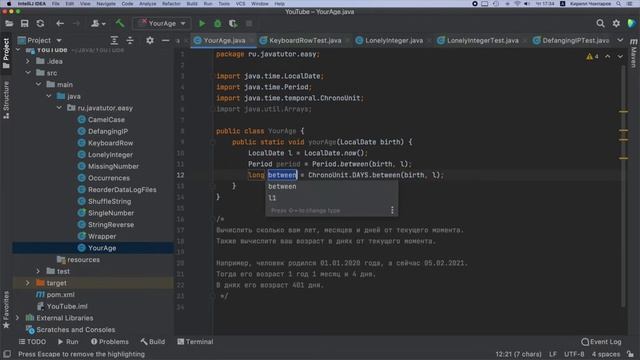Open the user profile dropdown icon

pos(98,24)
